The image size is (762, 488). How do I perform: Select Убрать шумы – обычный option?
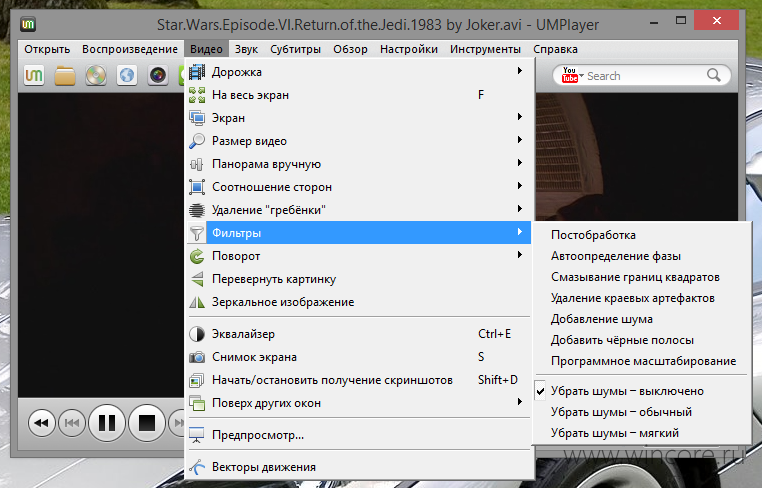[641, 412]
